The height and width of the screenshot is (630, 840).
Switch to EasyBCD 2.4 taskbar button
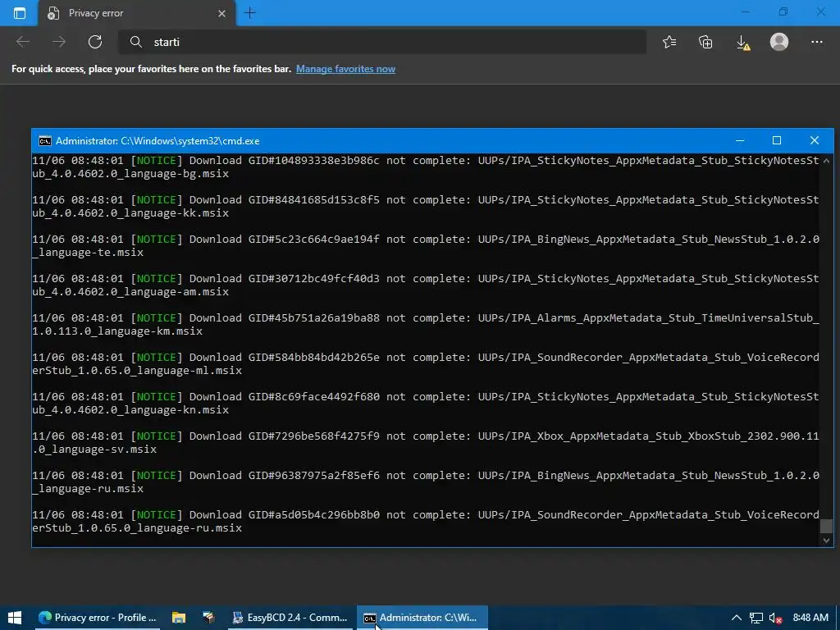pyautogui.click(x=290, y=618)
